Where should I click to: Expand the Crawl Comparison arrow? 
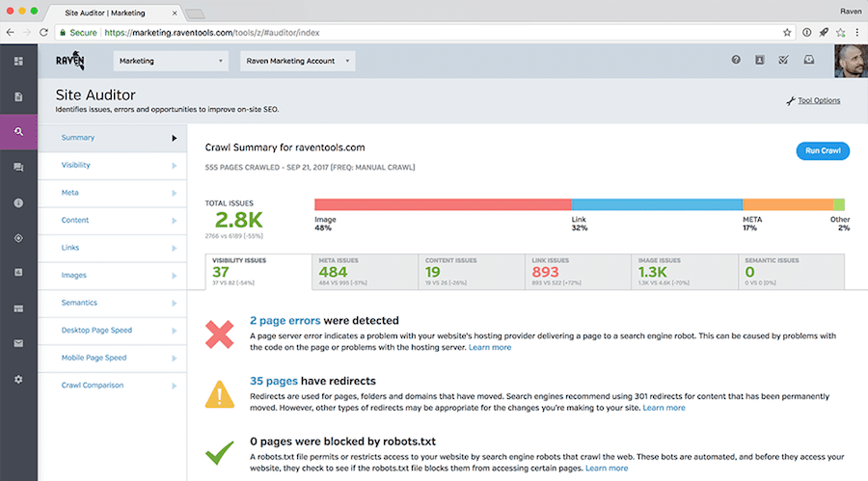coord(174,386)
